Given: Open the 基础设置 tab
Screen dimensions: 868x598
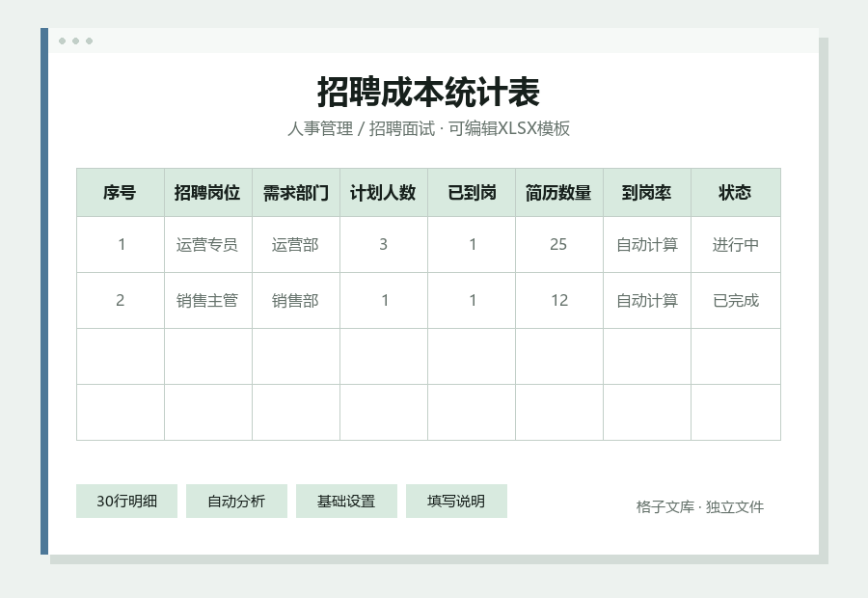Looking at the screenshot, I should tap(346, 502).
